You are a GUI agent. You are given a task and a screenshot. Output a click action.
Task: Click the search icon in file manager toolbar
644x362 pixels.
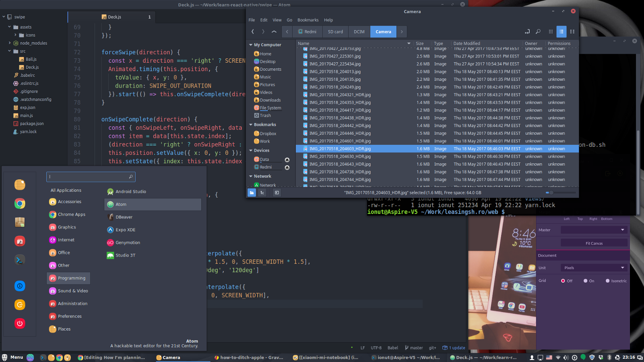pyautogui.click(x=538, y=32)
